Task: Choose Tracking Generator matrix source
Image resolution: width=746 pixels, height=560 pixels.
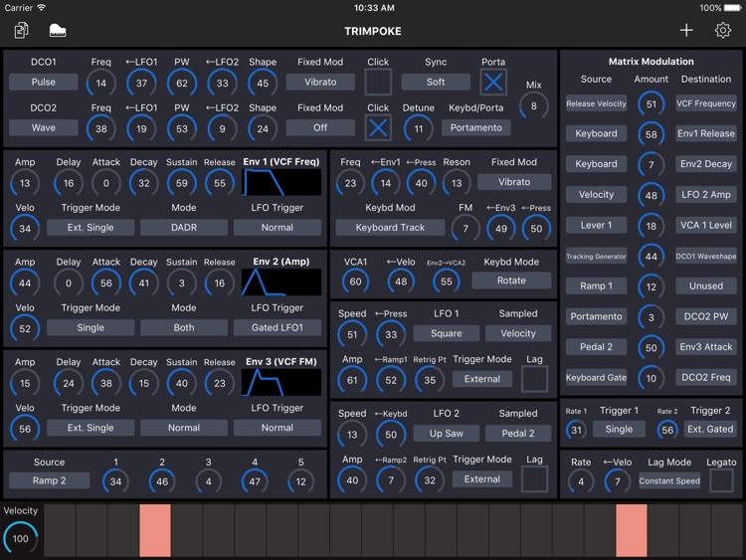Action: (x=596, y=256)
